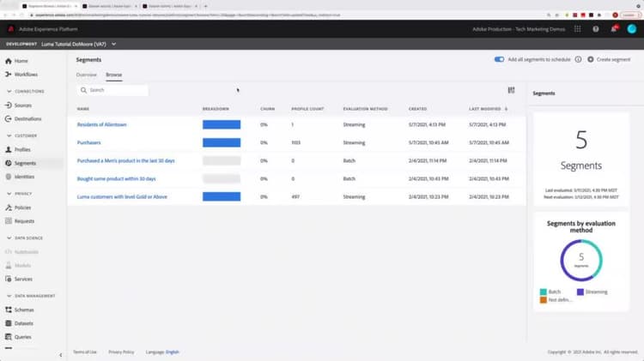
Task: Select the first browser tab
Action: coord(48,6)
